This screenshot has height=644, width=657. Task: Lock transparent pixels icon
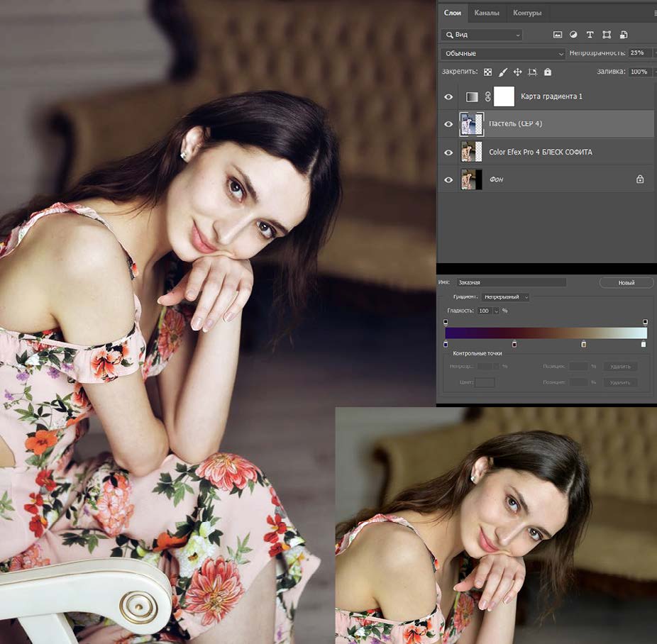487,72
